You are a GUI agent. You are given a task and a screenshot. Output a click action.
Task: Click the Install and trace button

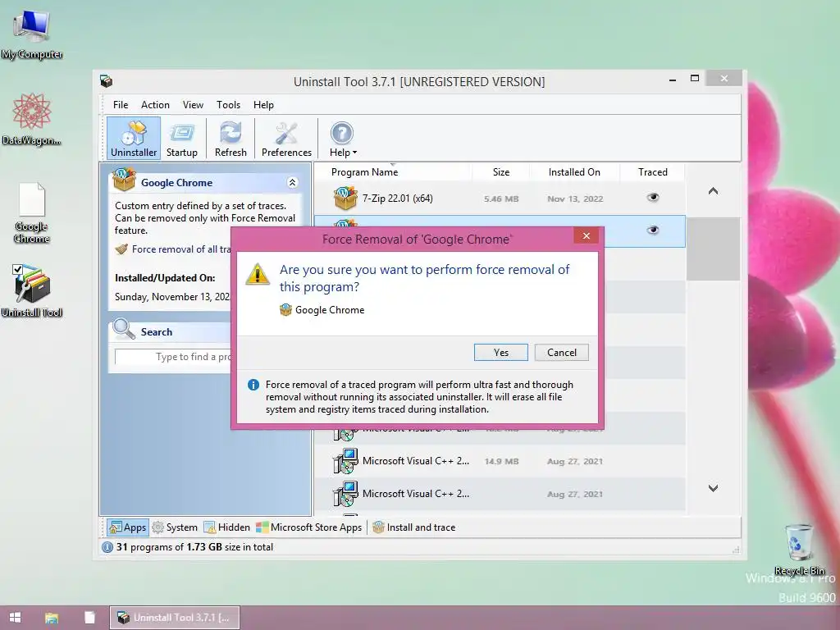[x=414, y=527]
